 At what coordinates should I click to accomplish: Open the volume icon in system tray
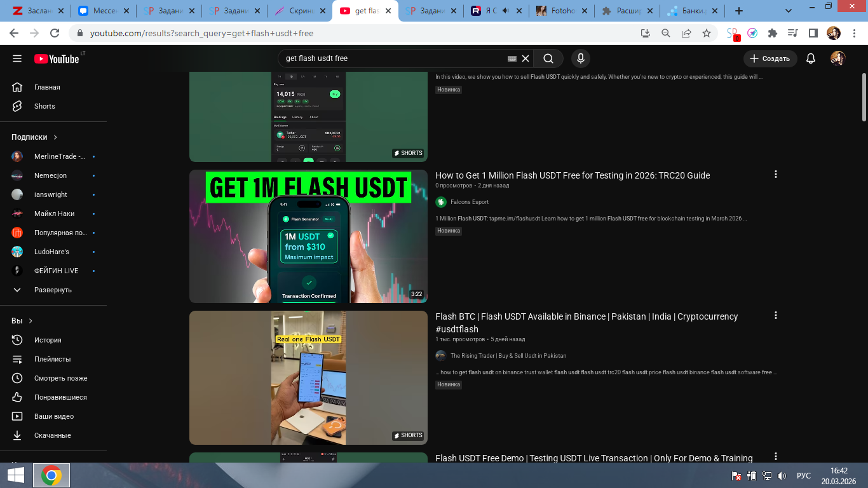(x=782, y=475)
